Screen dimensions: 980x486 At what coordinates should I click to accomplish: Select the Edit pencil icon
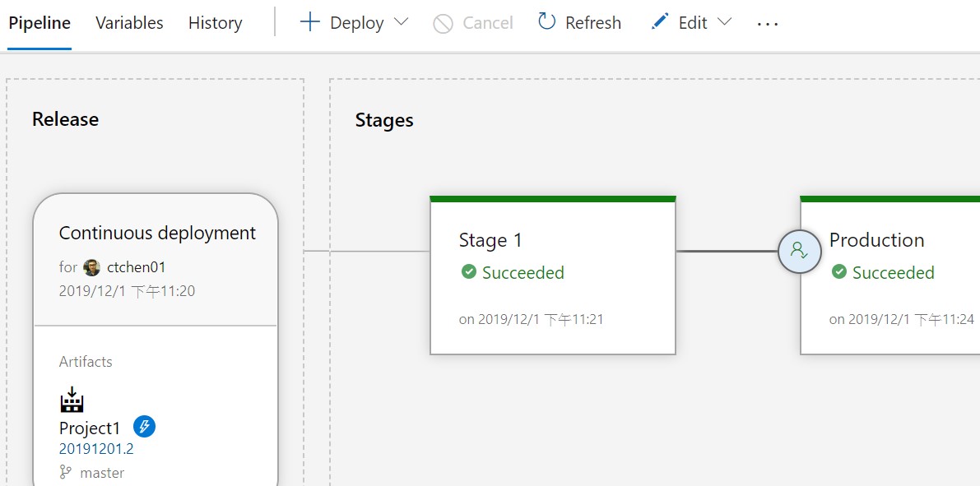(658, 22)
